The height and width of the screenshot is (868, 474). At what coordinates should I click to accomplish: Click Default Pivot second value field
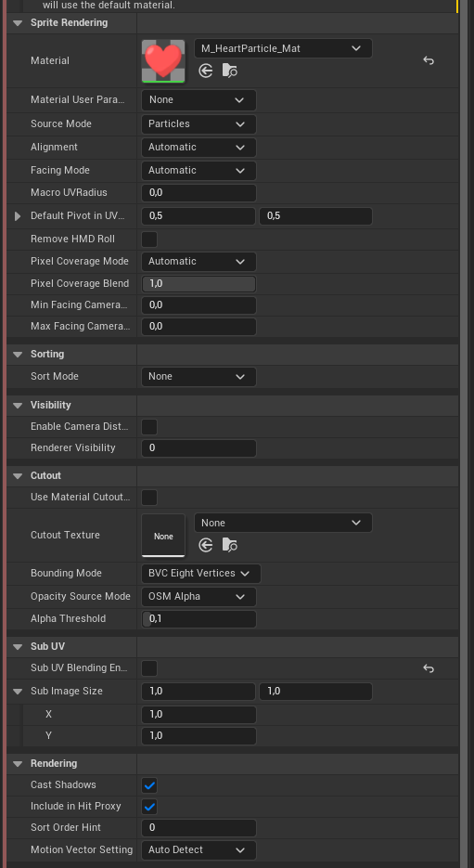tap(315, 216)
